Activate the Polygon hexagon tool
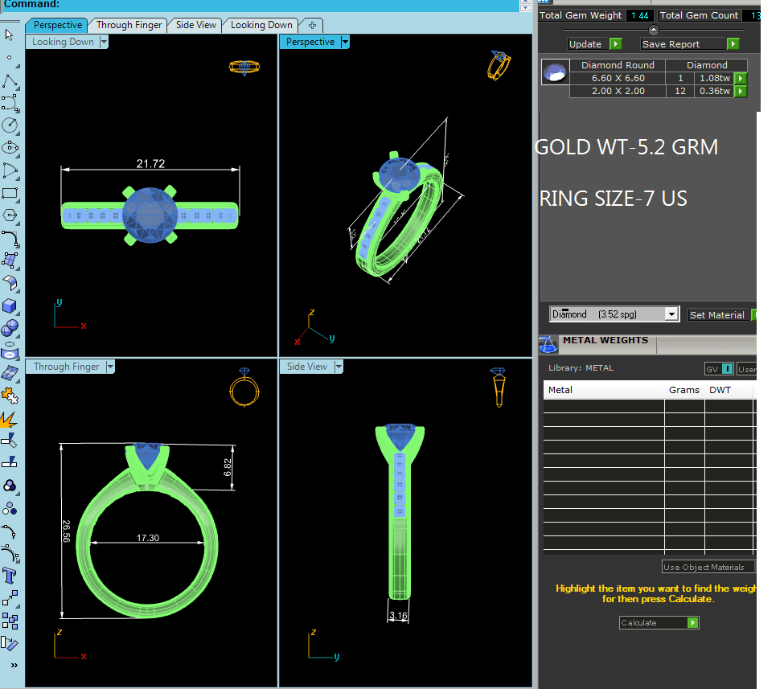784x689 pixels. click(x=10, y=215)
